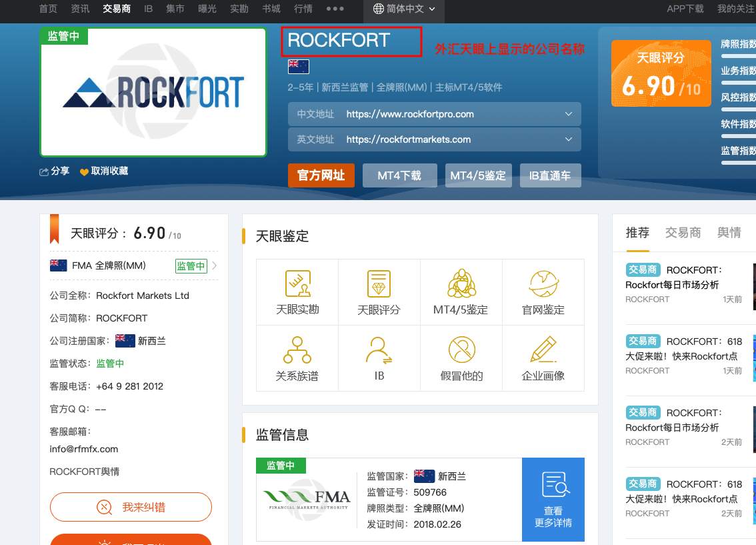Viewport: 756px width, 545px height.
Task: Switch to the 交易商 sidebar tab
Action: (x=683, y=233)
